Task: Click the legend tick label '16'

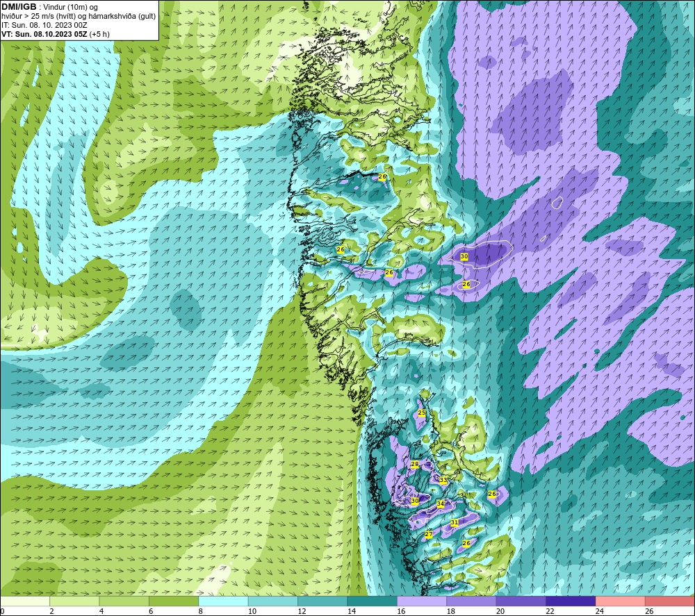Action: tap(401, 612)
